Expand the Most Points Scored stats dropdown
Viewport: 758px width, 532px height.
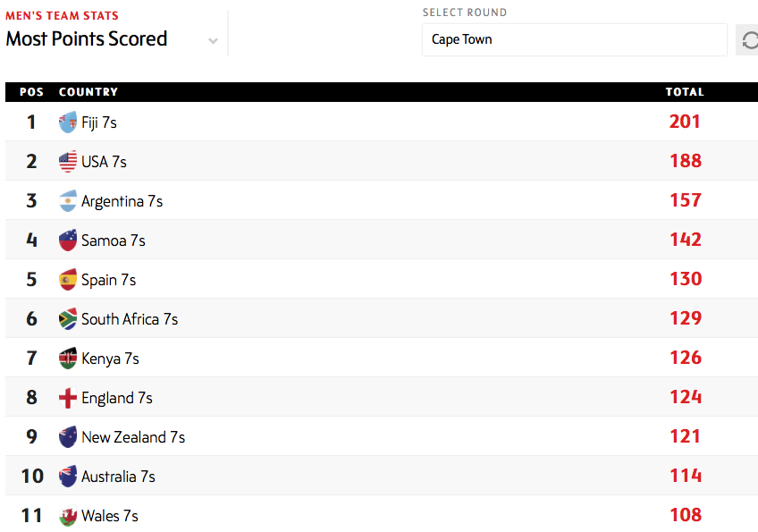213,40
